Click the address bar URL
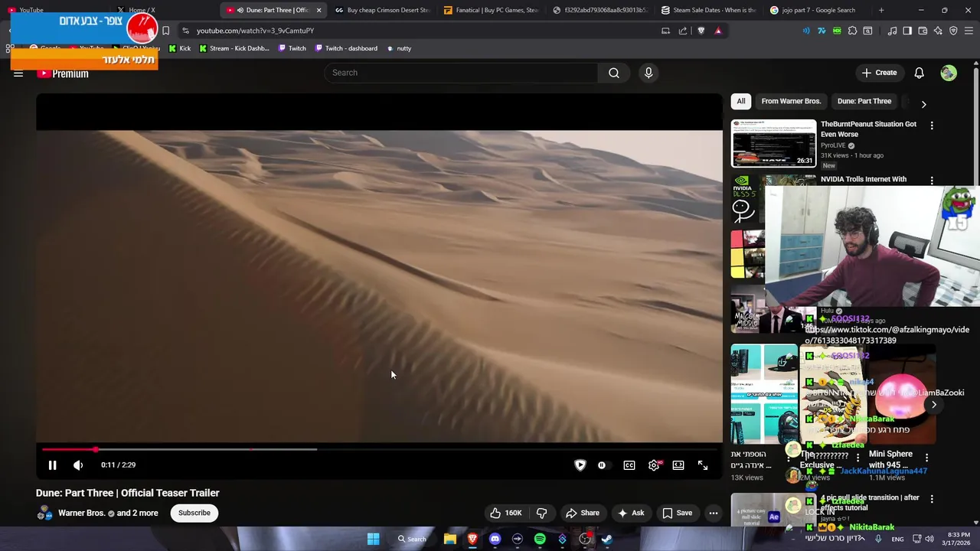The width and height of the screenshot is (980, 551). coord(255,31)
